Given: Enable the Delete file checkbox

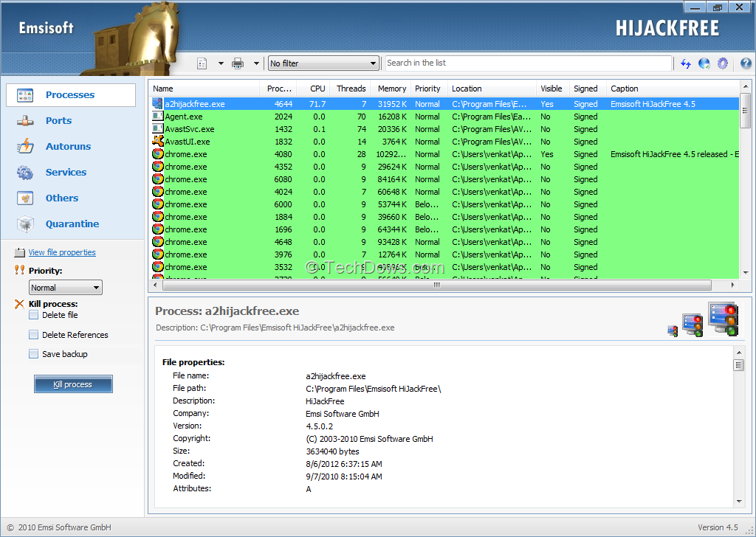Looking at the screenshot, I should tap(34, 315).
